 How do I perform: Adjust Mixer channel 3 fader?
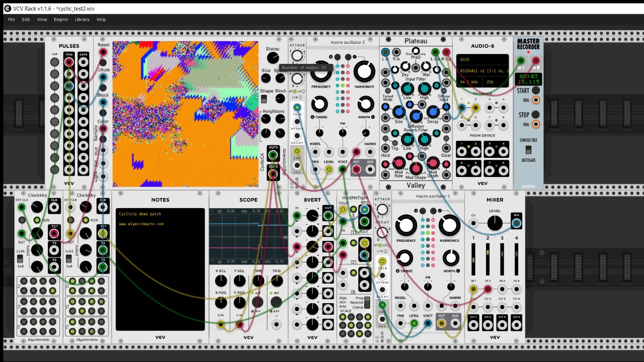(x=502, y=260)
